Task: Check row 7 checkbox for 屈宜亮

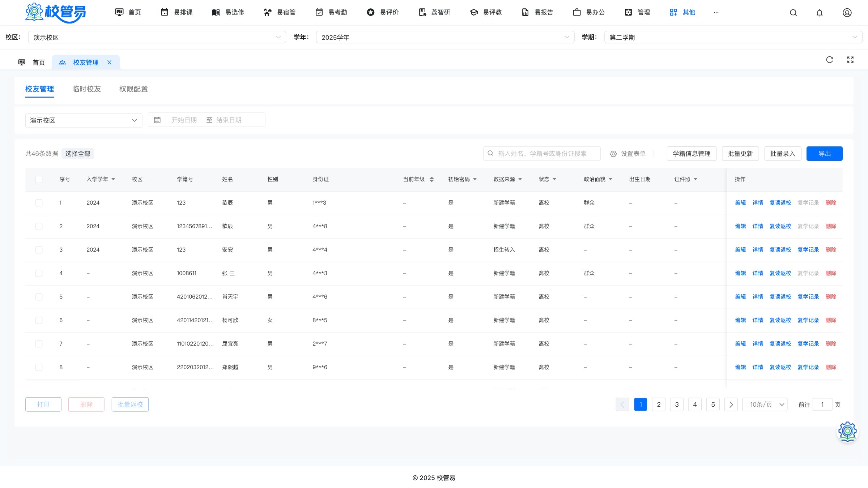Action: tap(39, 344)
